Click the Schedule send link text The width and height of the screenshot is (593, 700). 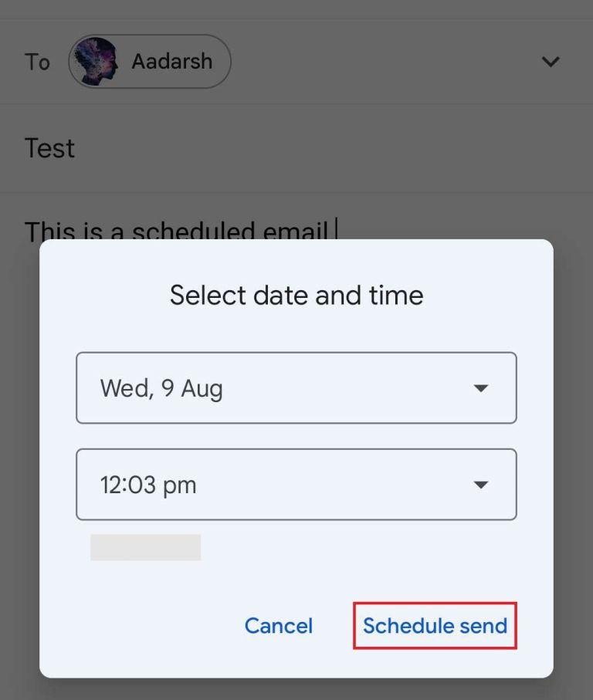click(435, 626)
